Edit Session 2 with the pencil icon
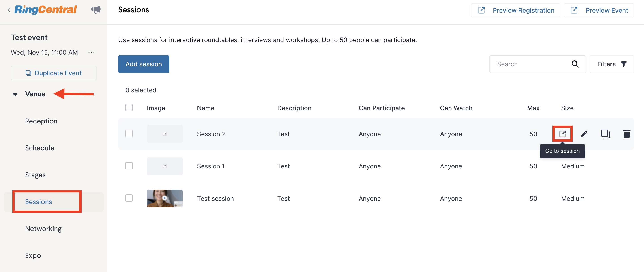This screenshot has height=272, width=644. (584, 134)
